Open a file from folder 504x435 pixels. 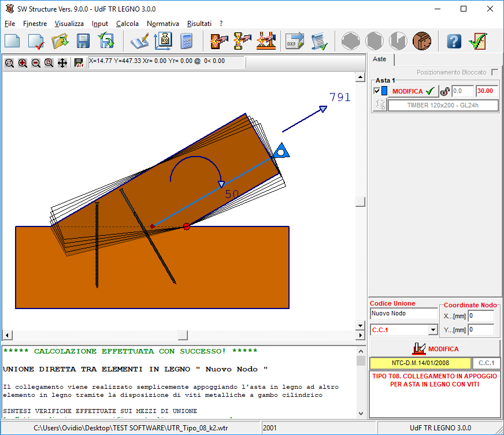[60, 41]
